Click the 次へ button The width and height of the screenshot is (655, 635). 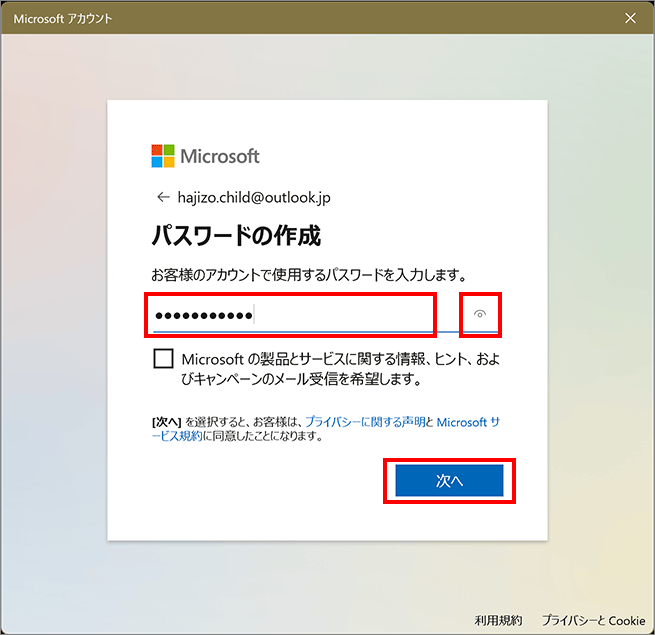click(x=449, y=480)
